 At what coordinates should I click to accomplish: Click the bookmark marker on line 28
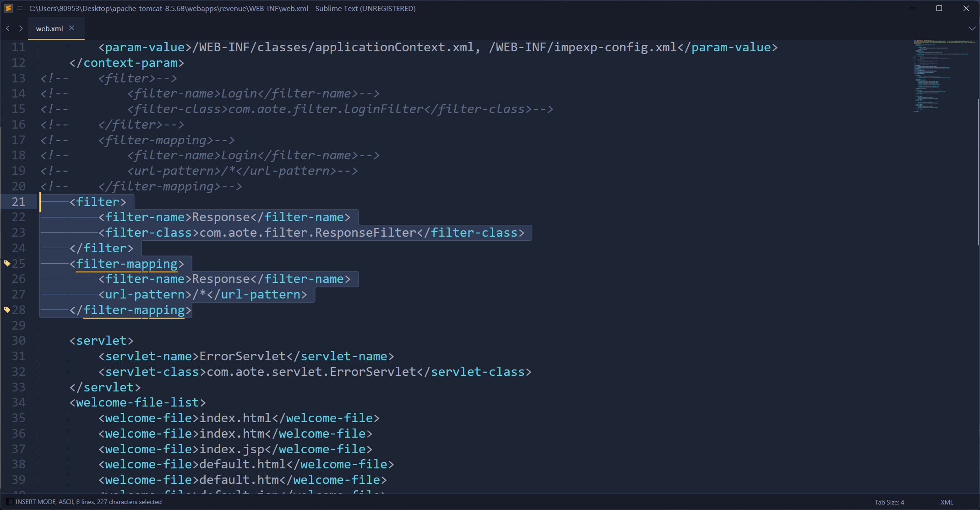point(7,310)
